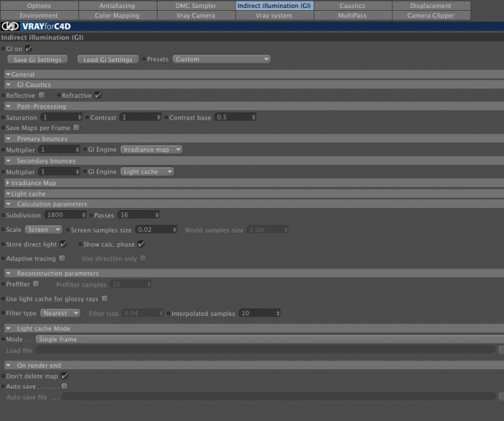This screenshot has width=504, height=421.
Task: Select the Indirect illumination (GI) tab
Action: (x=274, y=6)
